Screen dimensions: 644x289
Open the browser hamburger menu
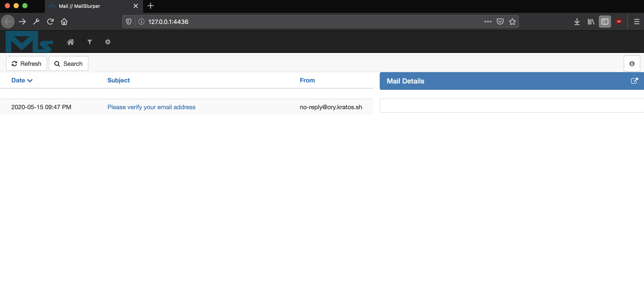click(637, 22)
